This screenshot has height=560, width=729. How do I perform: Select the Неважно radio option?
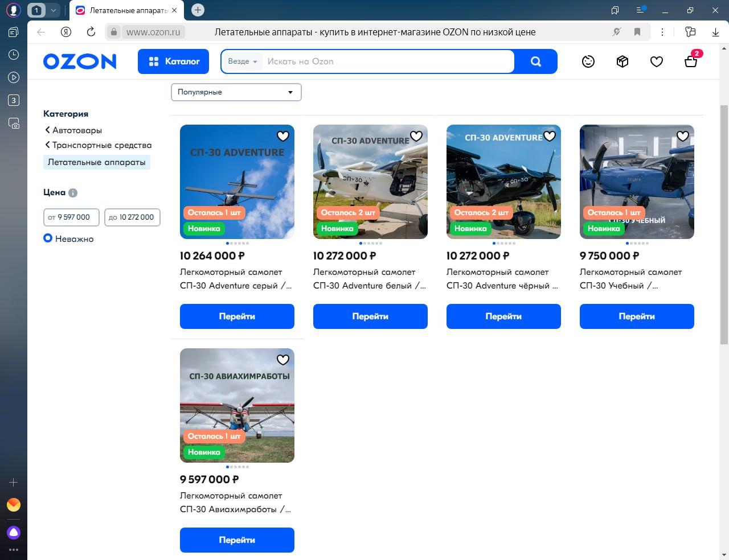pos(48,238)
